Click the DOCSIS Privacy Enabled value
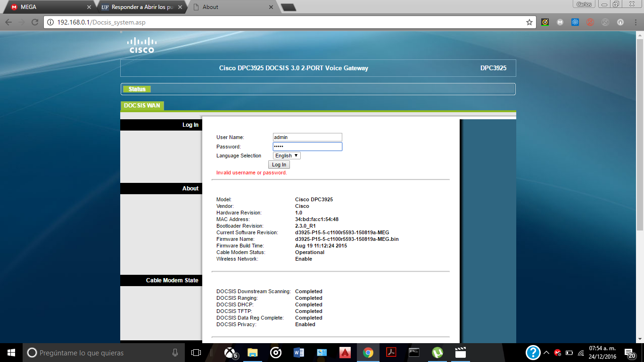 coord(305,324)
